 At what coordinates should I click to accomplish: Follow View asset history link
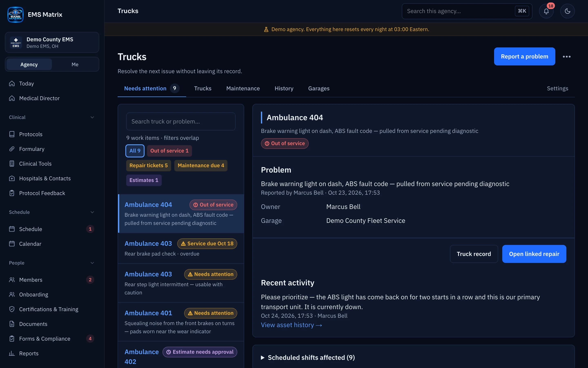click(291, 325)
